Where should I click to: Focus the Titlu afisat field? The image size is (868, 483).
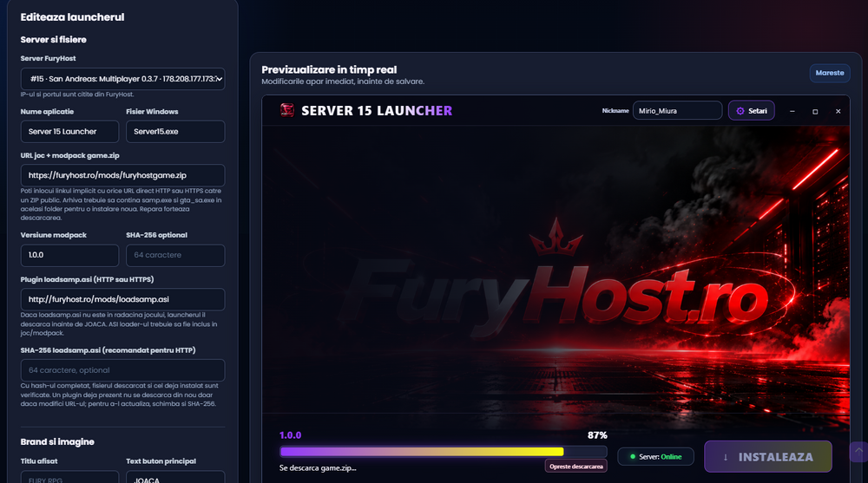pyautogui.click(x=69, y=477)
